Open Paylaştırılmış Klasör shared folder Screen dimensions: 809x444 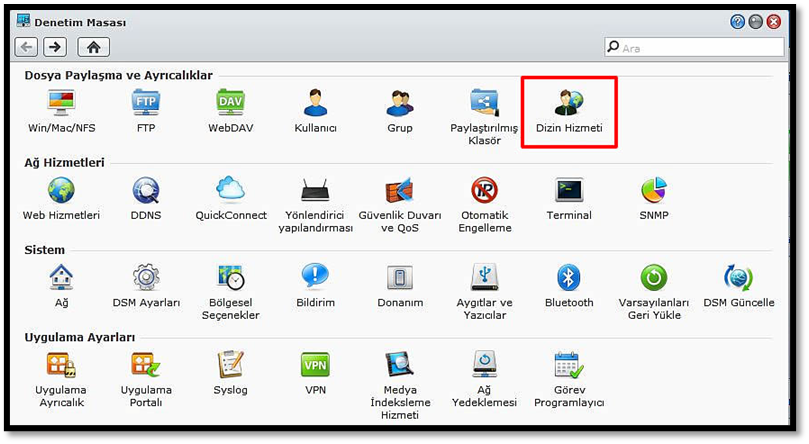click(484, 104)
